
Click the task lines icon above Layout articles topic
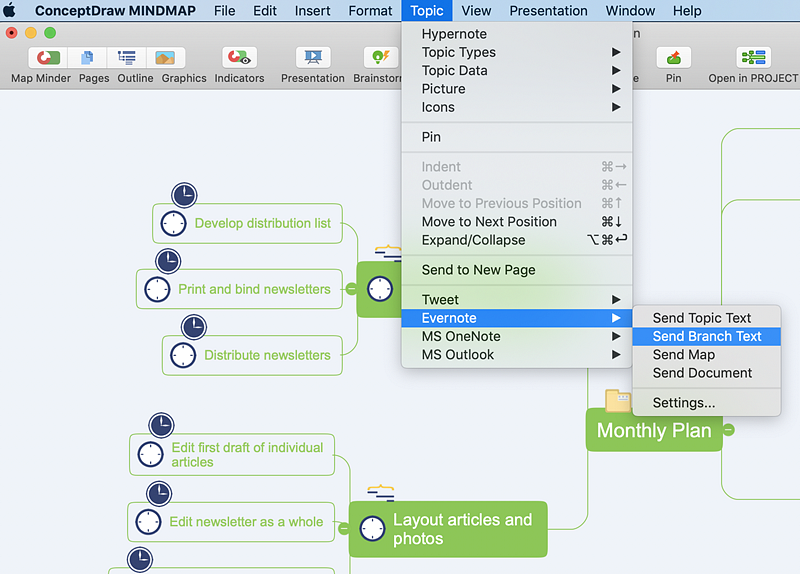pos(381,493)
